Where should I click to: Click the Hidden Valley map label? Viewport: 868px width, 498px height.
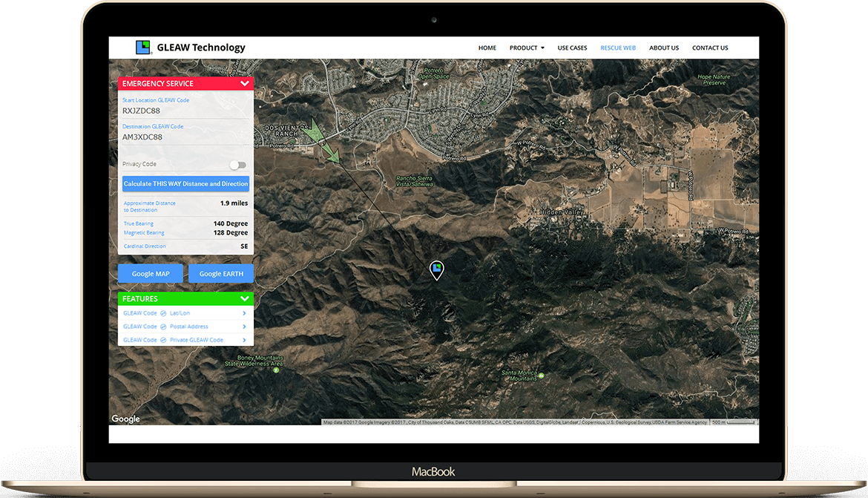561,212
